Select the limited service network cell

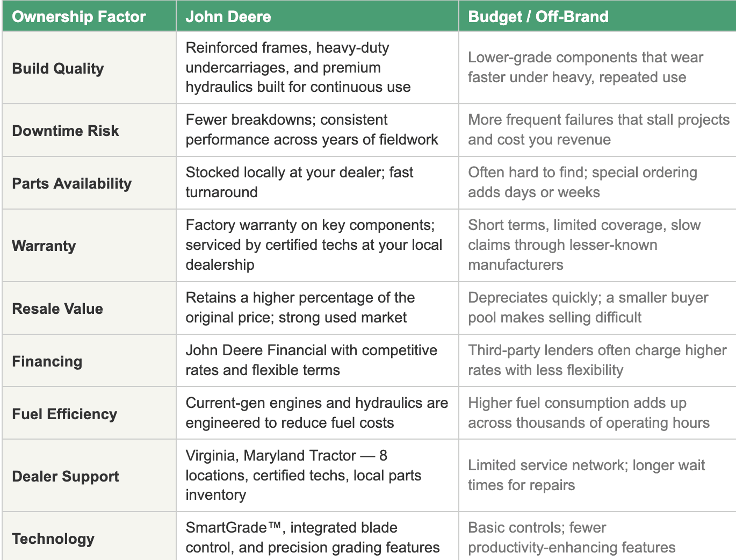point(586,475)
